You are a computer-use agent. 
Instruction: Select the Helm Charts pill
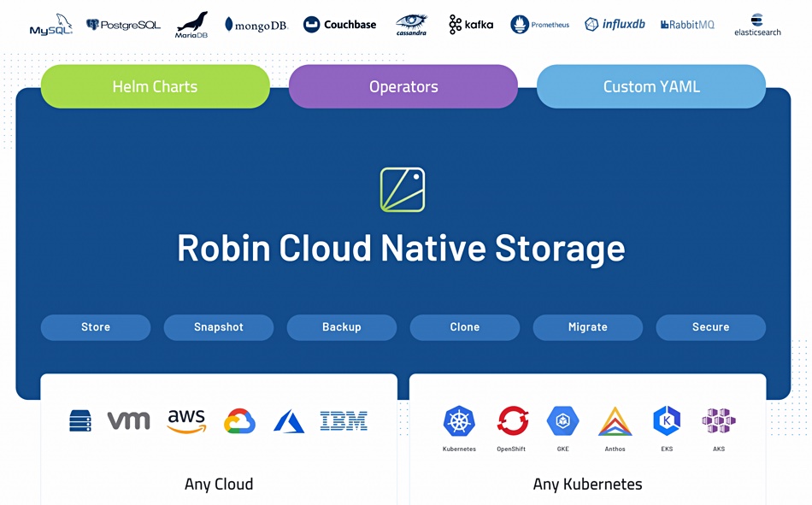[x=156, y=86]
